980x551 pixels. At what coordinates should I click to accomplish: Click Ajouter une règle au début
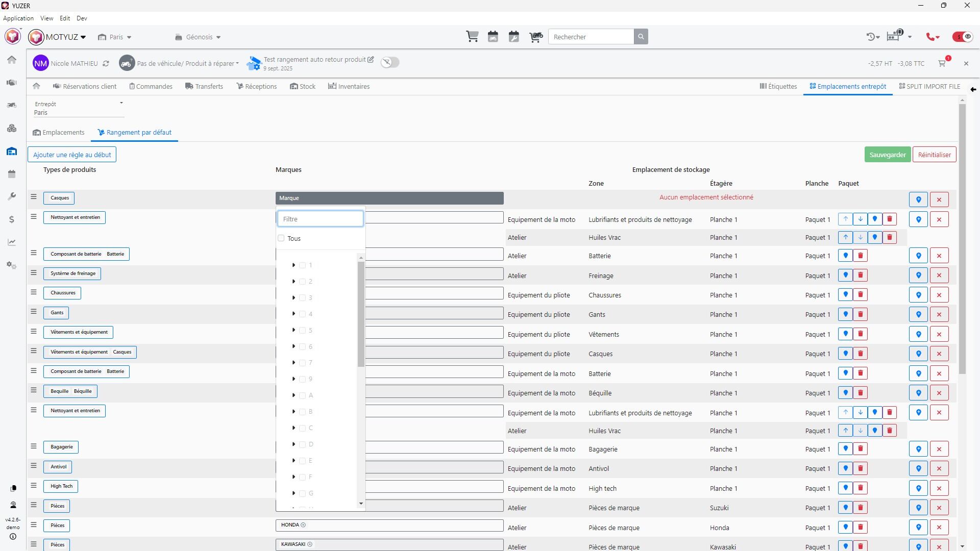(x=72, y=155)
